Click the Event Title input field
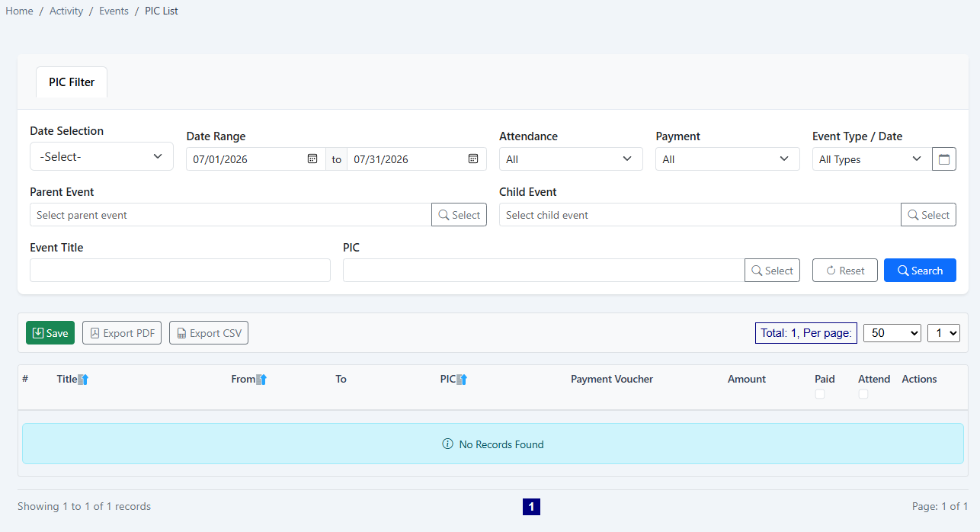 tap(180, 271)
